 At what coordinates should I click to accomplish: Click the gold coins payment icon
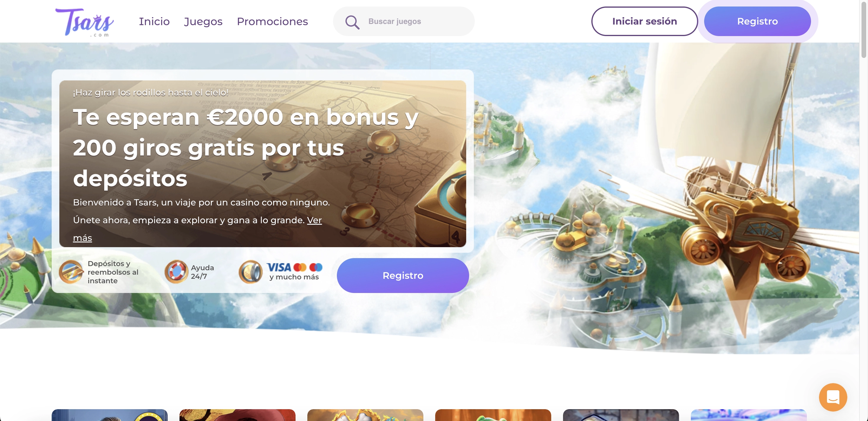click(250, 272)
